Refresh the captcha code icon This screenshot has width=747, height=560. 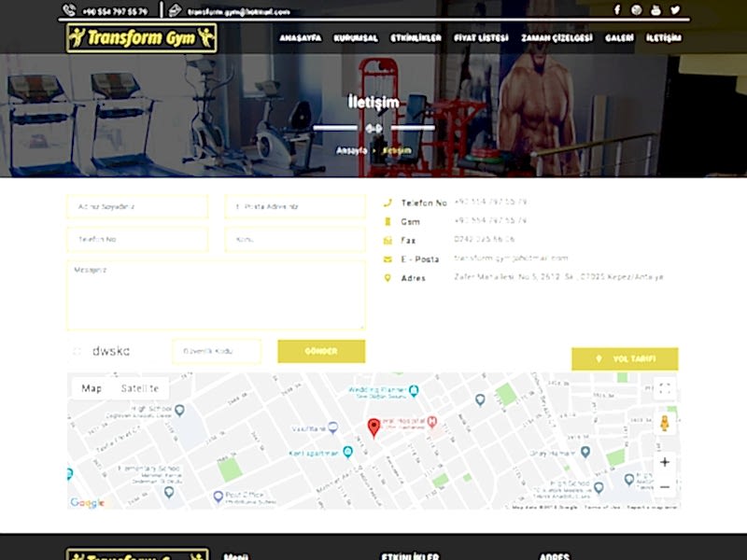(x=78, y=352)
